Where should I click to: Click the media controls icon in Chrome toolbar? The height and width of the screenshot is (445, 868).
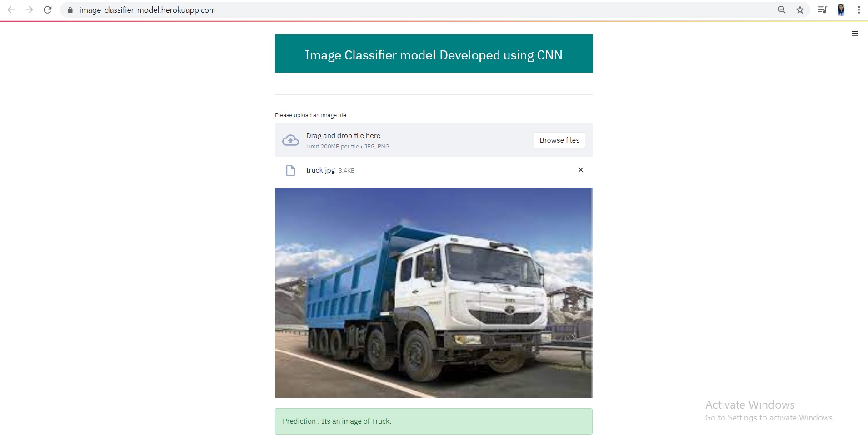click(x=822, y=10)
